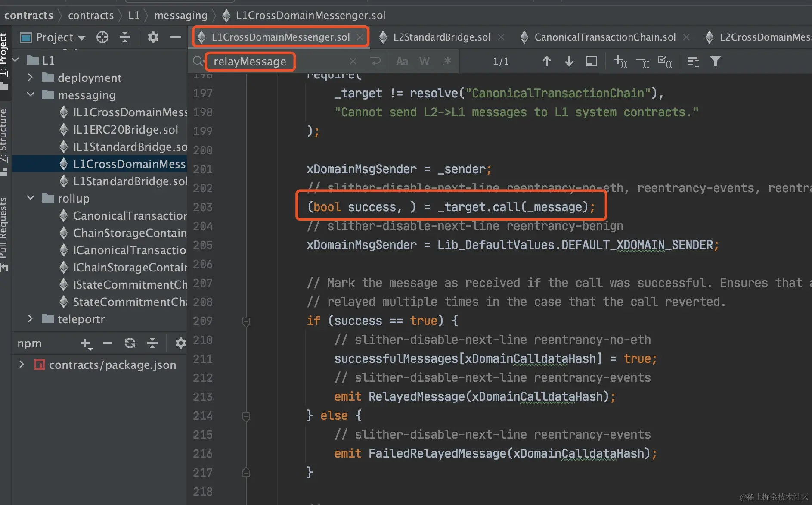Jump to next search occurrence

coord(569,62)
